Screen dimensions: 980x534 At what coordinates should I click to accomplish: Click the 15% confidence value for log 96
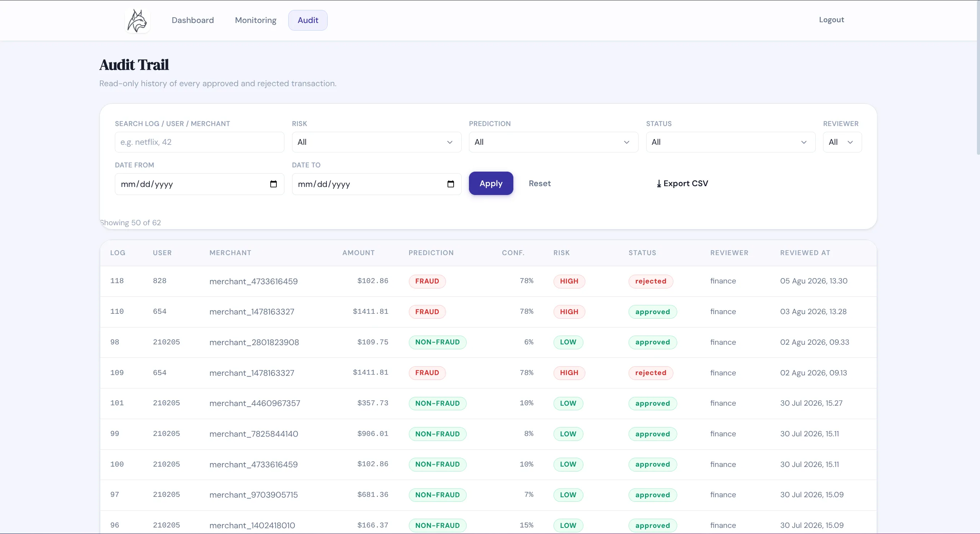tap(526, 525)
